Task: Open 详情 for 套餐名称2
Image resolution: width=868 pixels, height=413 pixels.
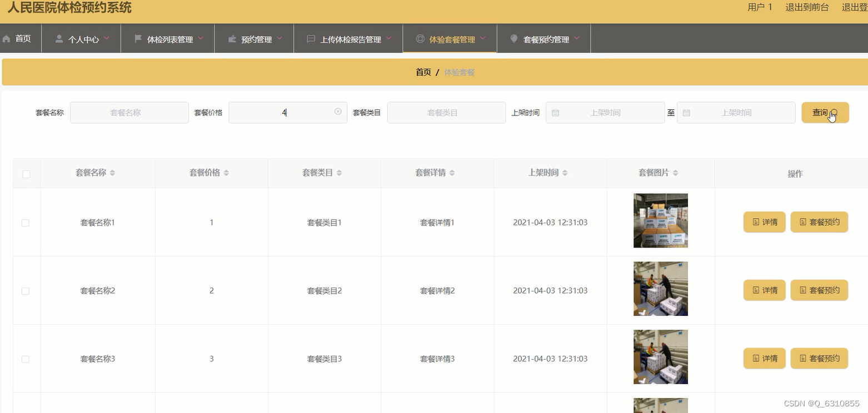Action: pos(764,290)
